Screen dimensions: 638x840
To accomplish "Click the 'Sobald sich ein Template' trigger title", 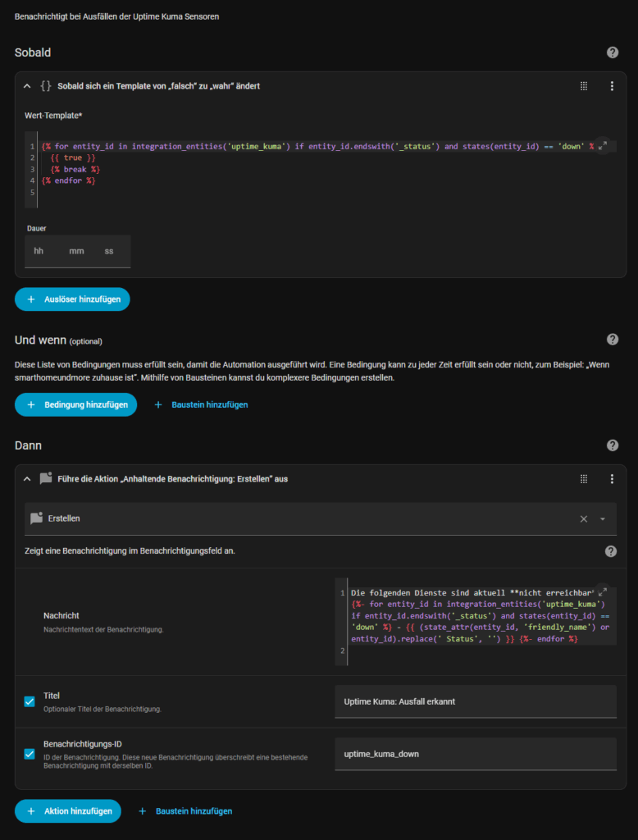I will 158,85.
